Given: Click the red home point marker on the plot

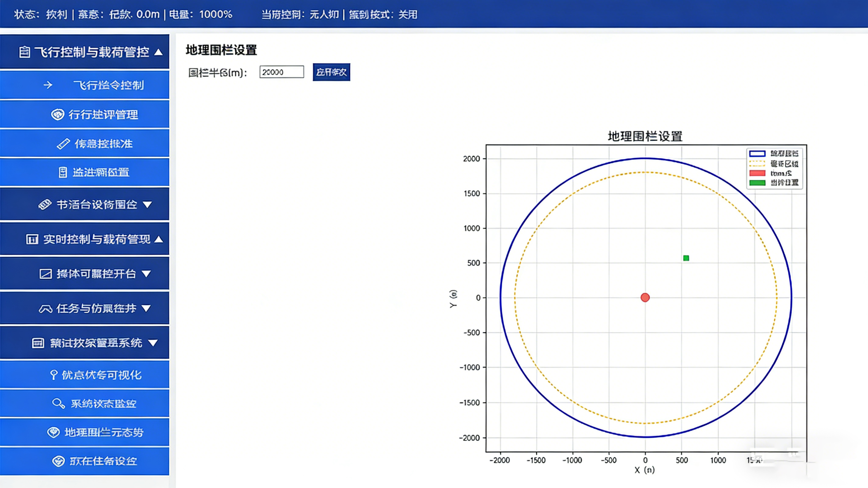Looking at the screenshot, I should (644, 298).
